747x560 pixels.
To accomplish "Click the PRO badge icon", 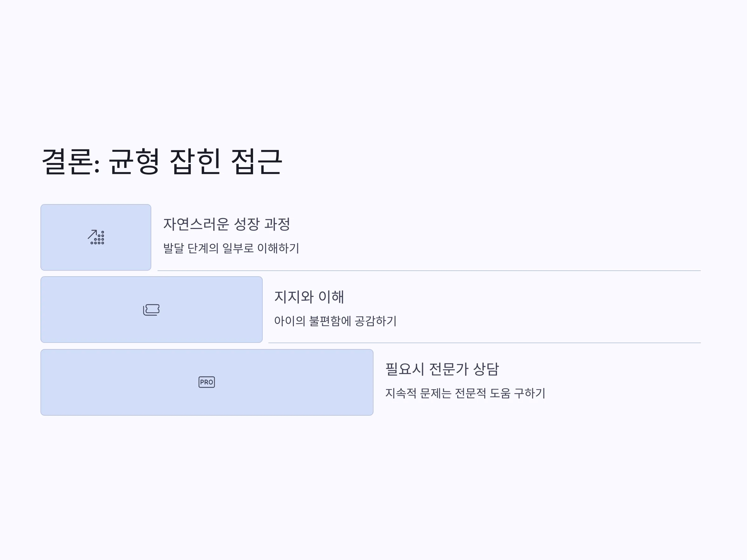I will coord(207,382).
